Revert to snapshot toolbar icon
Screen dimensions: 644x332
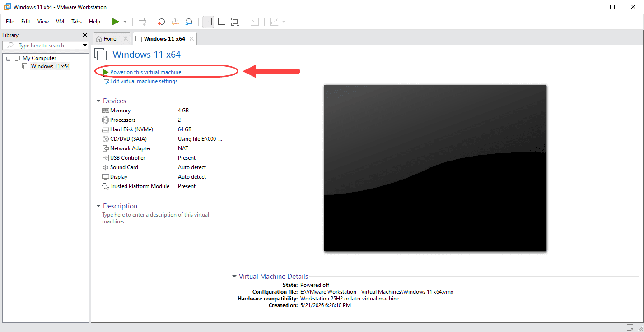175,22
